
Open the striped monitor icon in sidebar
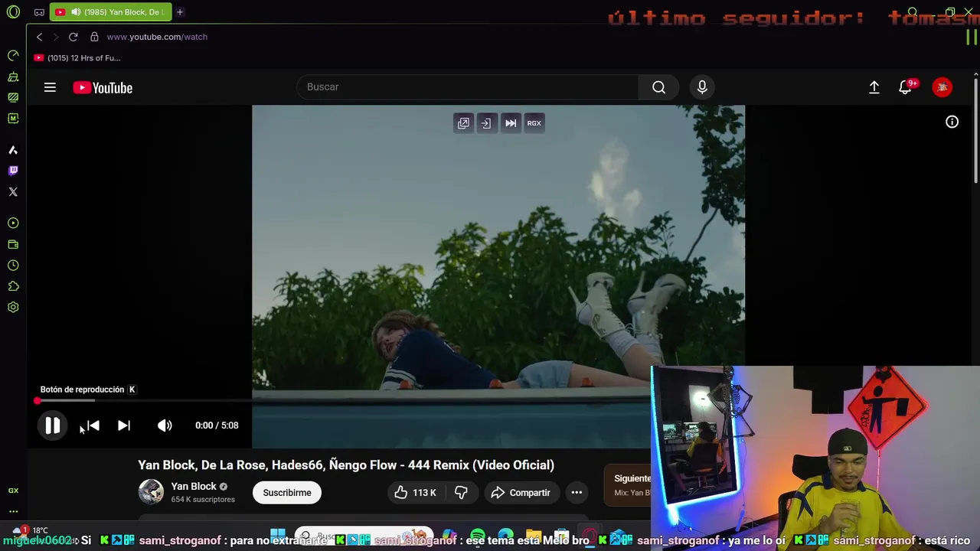pyautogui.click(x=13, y=97)
